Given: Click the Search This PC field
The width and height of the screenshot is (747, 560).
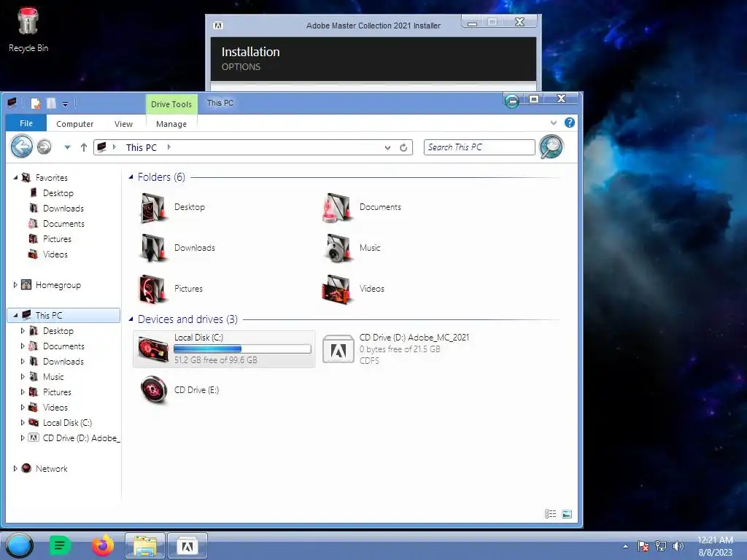Looking at the screenshot, I should 479,147.
